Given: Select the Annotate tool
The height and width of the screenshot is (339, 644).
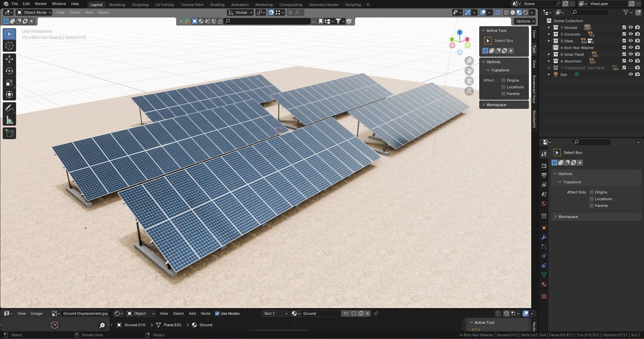Looking at the screenshot, I should tap(9, 108).
